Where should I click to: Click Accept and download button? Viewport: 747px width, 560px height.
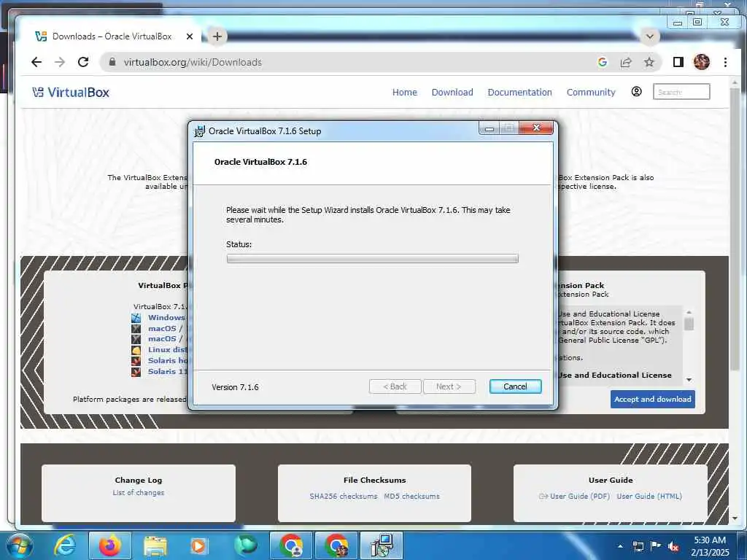653,399
